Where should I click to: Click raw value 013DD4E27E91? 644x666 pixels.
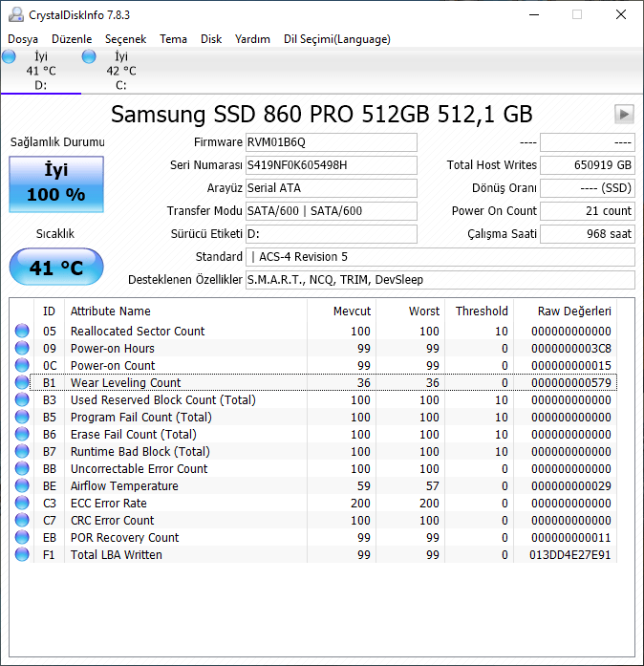[x=570, y=555]
